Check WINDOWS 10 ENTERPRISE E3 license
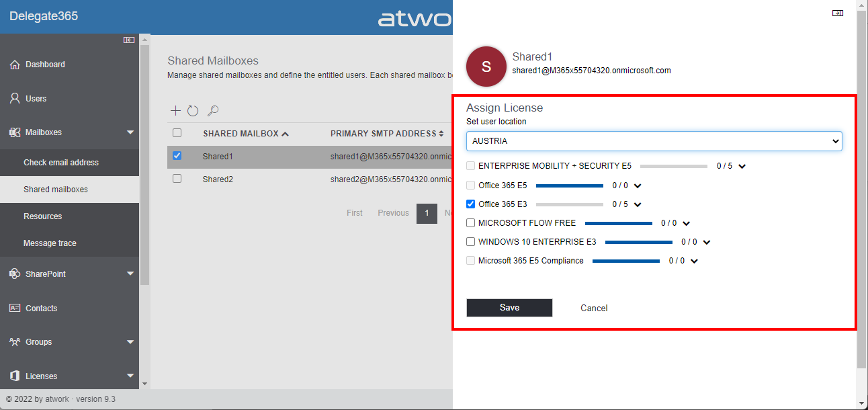 pos(471,241)
